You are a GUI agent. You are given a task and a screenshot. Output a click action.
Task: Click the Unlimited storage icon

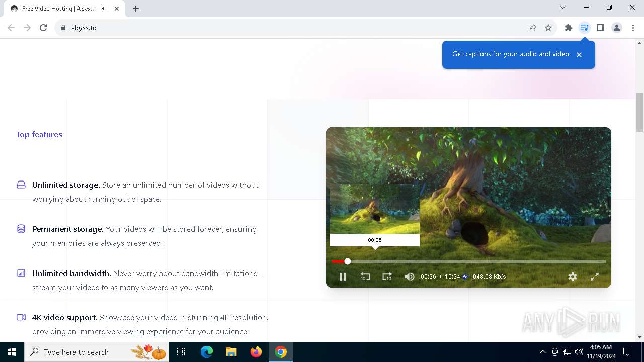pyautogui.click(x=21, y=185)
